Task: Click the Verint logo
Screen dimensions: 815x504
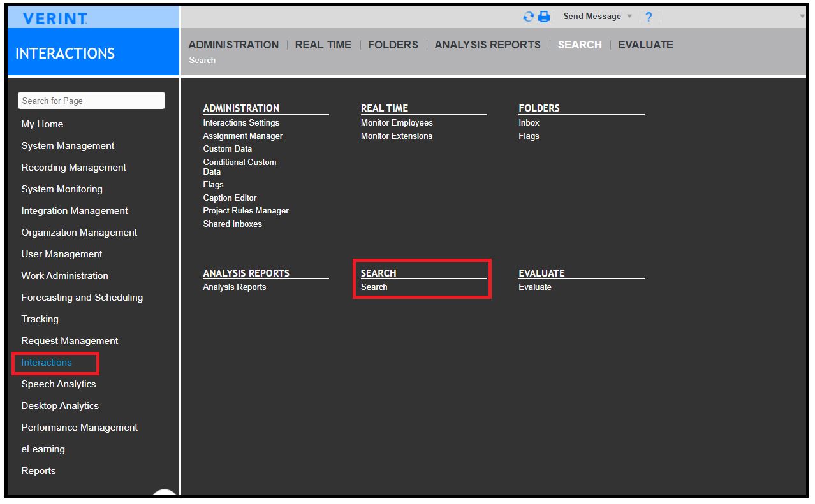Action: (55, 19)
